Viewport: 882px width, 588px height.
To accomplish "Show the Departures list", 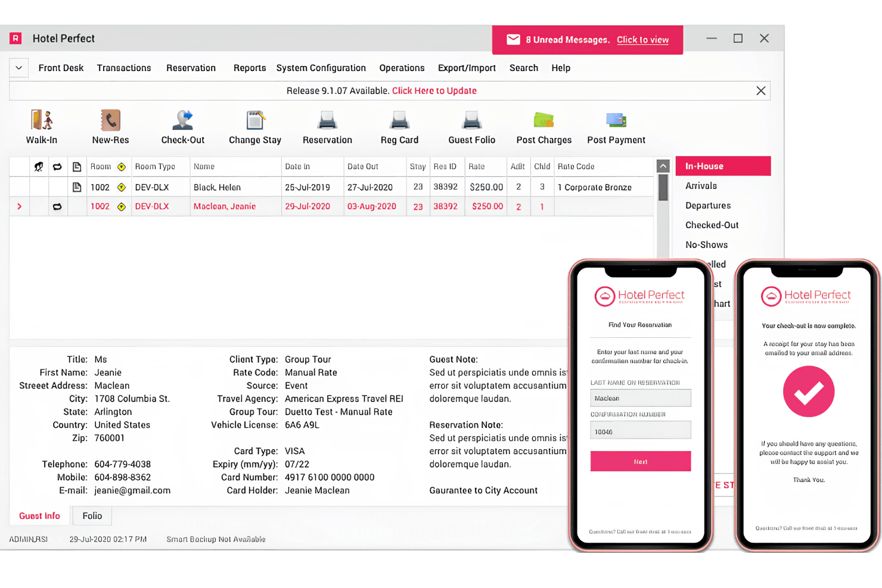I will (x=708, y=206).
